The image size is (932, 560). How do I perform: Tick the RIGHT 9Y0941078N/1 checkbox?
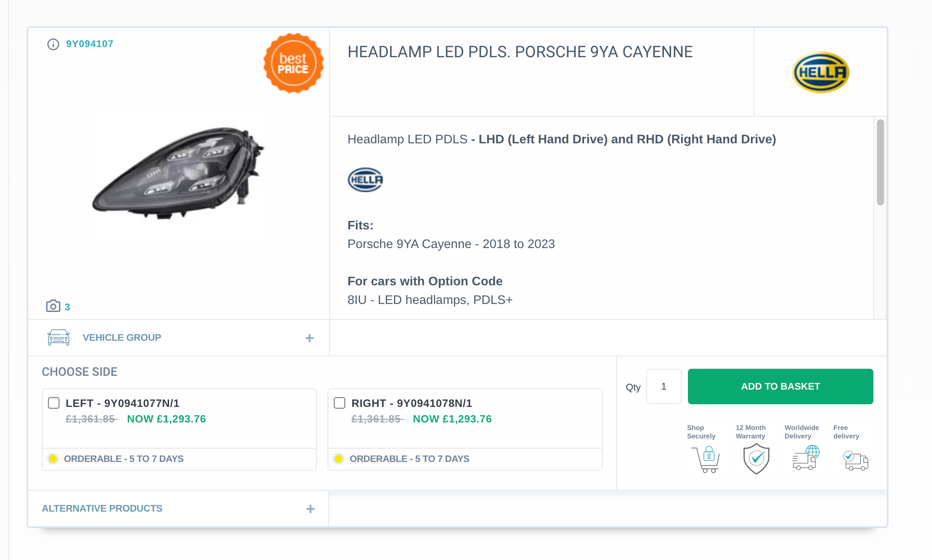[340, 403]
